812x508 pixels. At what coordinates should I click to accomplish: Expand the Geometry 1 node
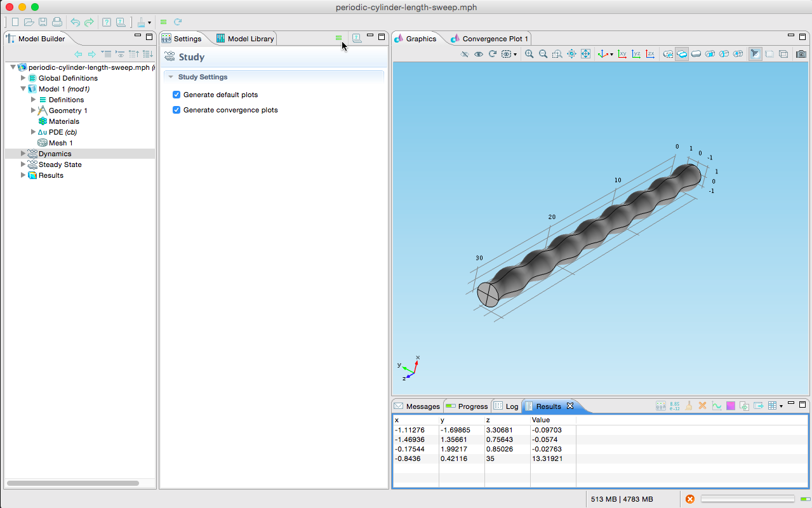34,110
